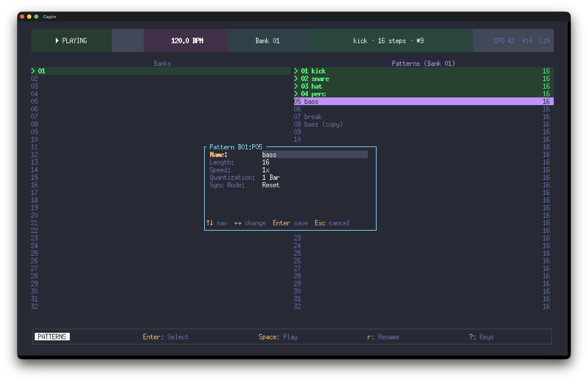Click the 120.0 BPM tempo display

pyautogui.click(x=187, y=41)
